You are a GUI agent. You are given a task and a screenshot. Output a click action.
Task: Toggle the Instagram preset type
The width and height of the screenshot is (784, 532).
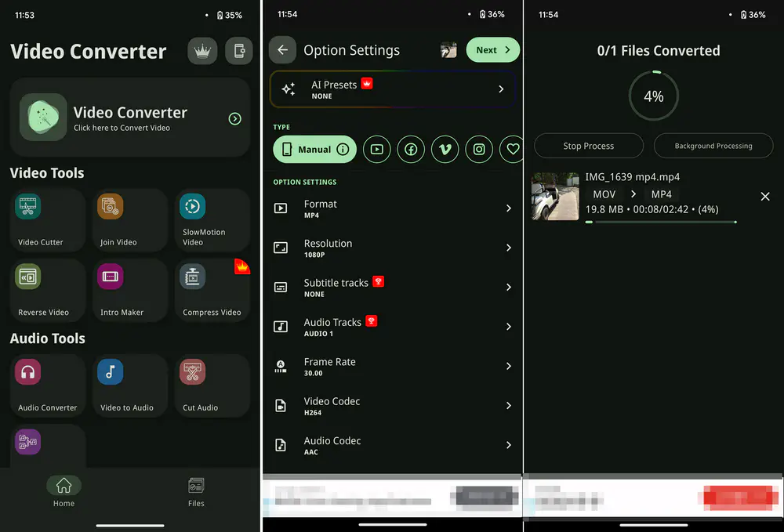point(479,149)
